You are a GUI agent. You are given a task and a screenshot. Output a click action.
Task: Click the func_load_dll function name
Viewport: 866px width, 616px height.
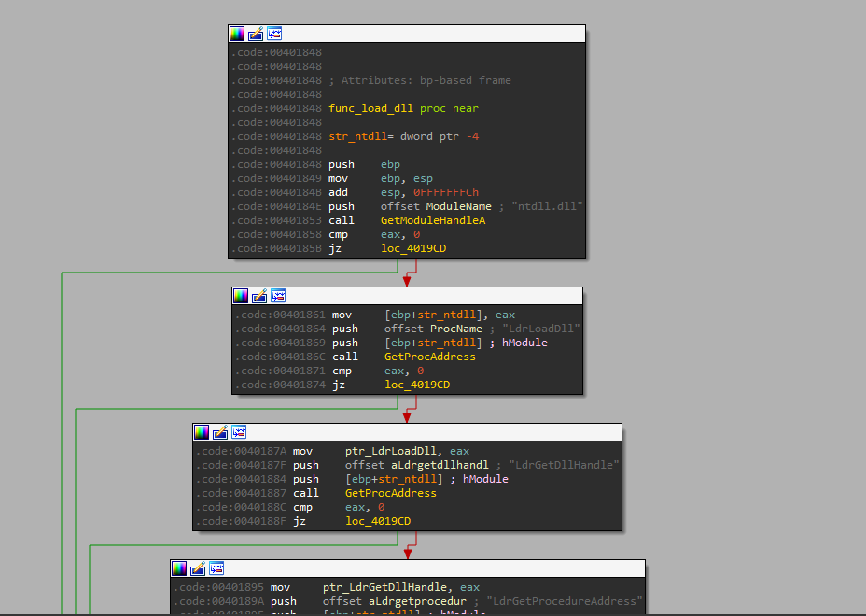pos(370,107)
